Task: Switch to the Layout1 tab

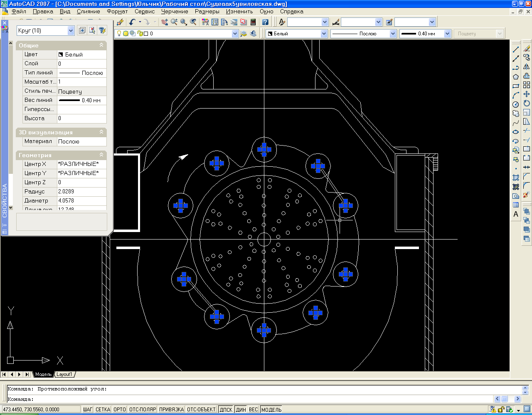Action: pos(64,374)
